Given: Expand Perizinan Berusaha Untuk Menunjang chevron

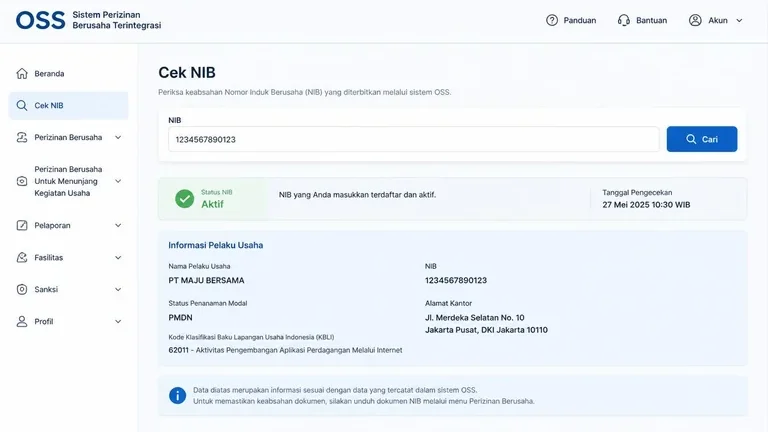Looking at the screenshot, I should pos(118,181).
